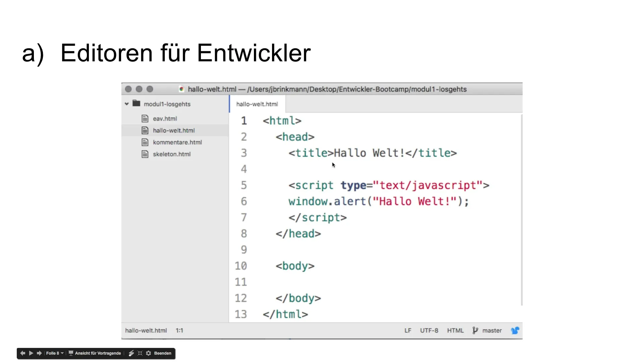Screen dimensions: 644x362
Task: Switch to the hallo-welt.html editor tab
Action: point(257,104)
